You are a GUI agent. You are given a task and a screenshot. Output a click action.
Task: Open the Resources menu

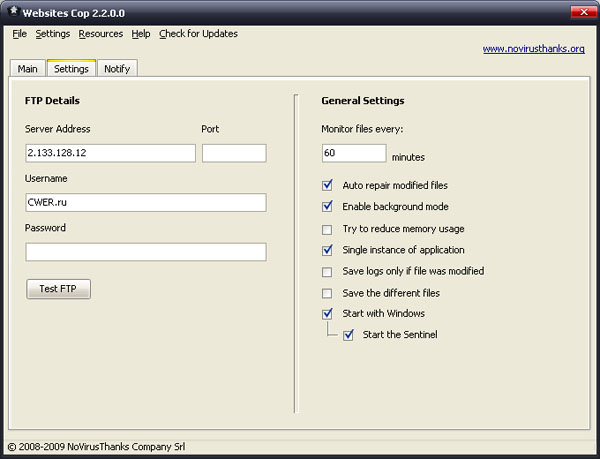[x=101, y=33]
